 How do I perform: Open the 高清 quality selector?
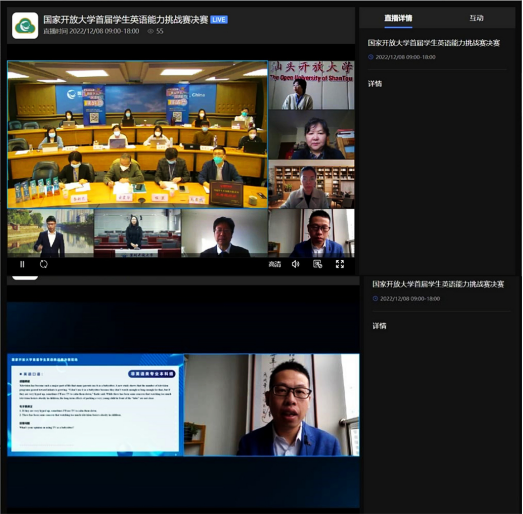coord(275,264)
